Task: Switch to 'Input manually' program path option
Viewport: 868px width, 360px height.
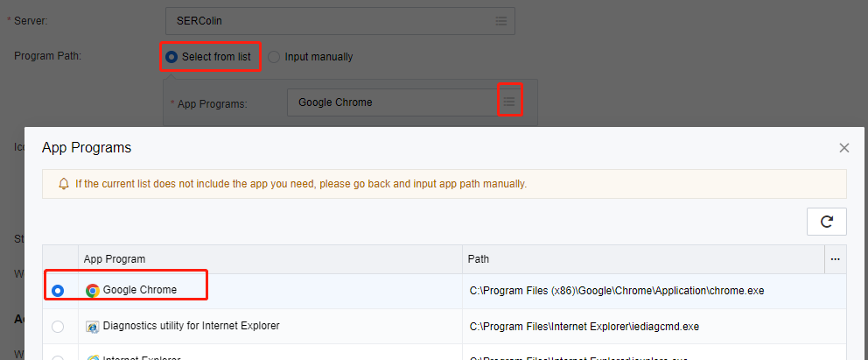Action: (x=275, y=57)
